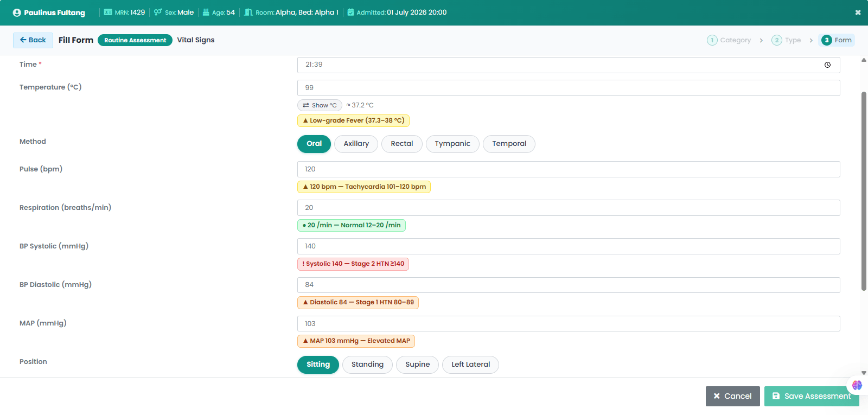
Task: Click the sex symbol icon in the header
Action: (158, 12)
